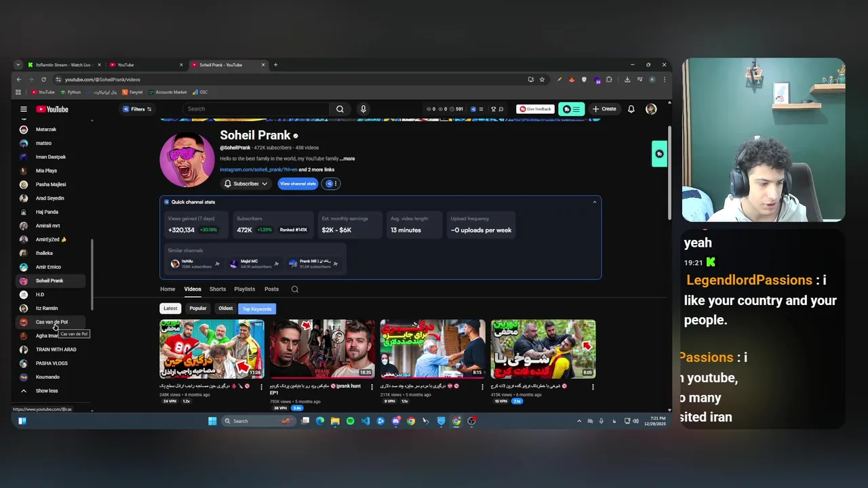
Task: Open the Fanytel bookmark
Action: [x=133, y=92]
